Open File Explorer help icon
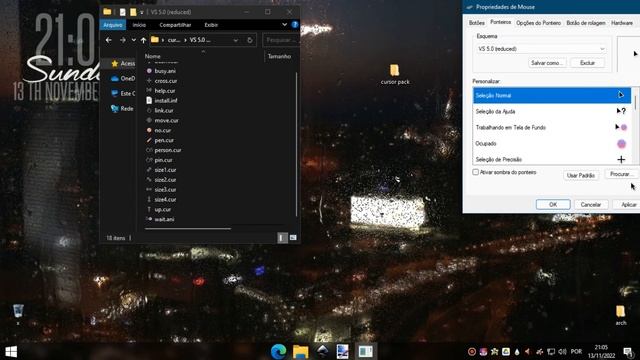This screenshot has width=640, height=360. point(295,25)
